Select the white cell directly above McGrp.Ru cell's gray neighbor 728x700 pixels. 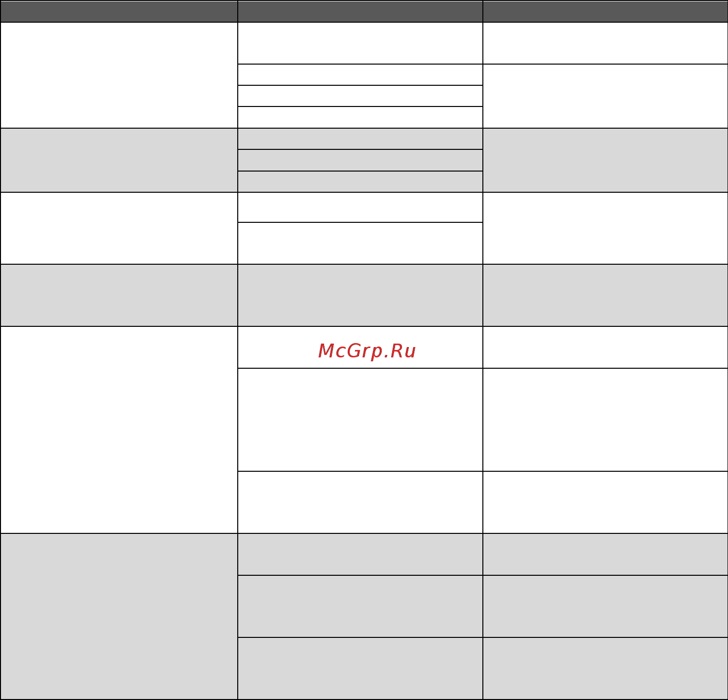tap(360, 243)
